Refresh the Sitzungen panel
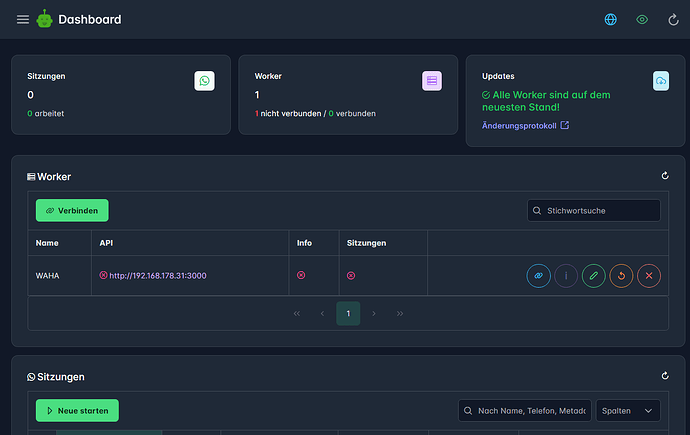The height and width of the screenshot is (435, 690). click(x=665, y=376)
